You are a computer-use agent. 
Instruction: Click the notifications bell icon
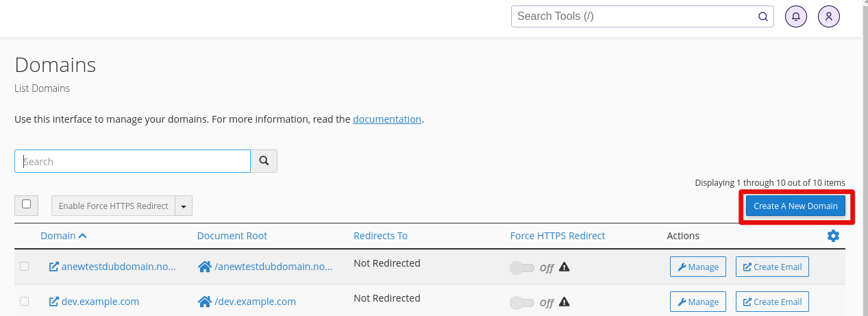(x=795, y=16)
